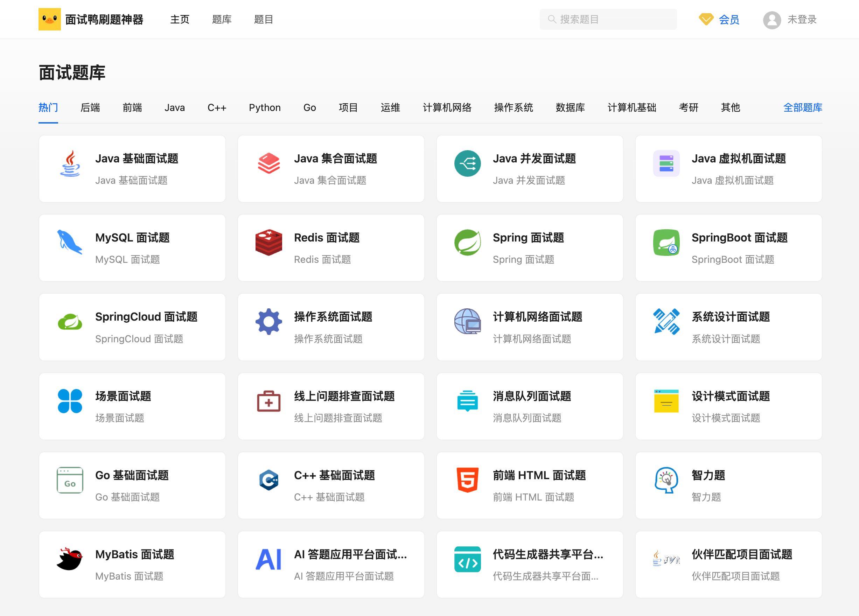859x616 pixels.
Task: Open the 主页 navigation item
Action: click(x=180, y=19)
